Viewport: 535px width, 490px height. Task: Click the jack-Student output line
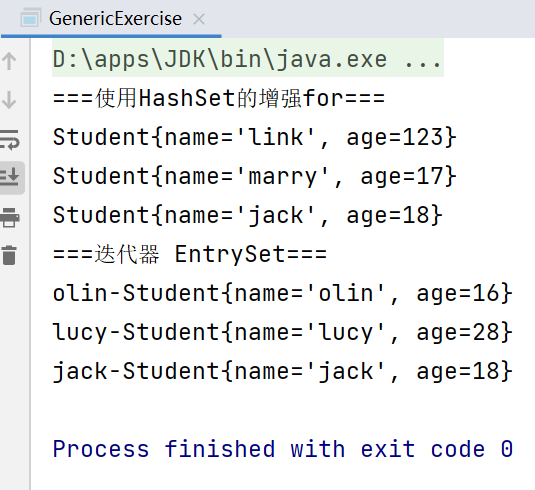283,371
